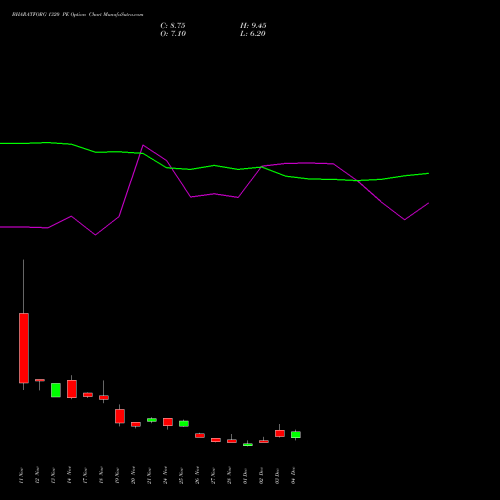The image size is (500, 500).
Task: Click the tall red candle for 11 Nov
Action: click(x=24, y=348)
